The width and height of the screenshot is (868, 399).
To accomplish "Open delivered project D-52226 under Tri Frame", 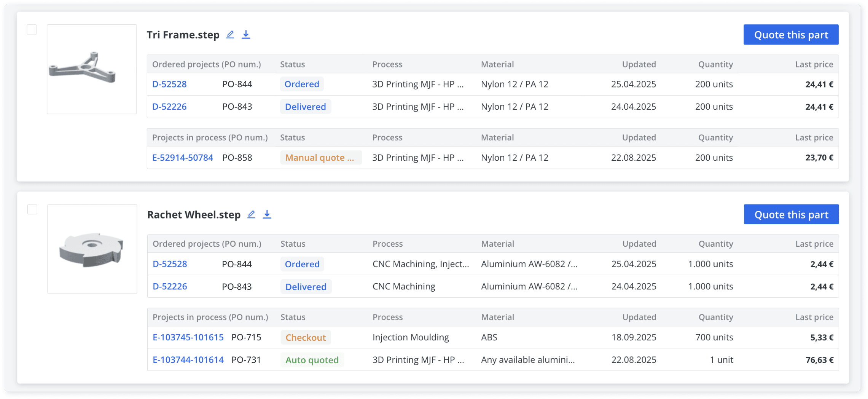I will (169, 107).
